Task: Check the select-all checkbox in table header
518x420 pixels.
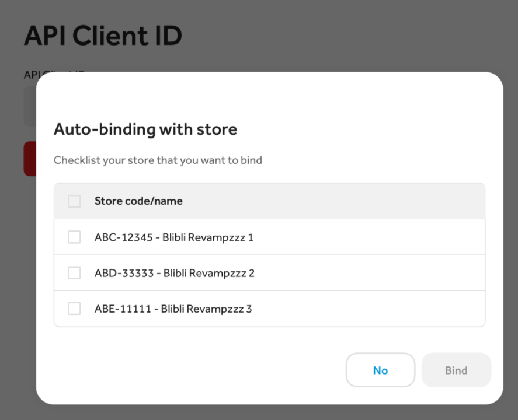Action: click(x=74, y=201)
